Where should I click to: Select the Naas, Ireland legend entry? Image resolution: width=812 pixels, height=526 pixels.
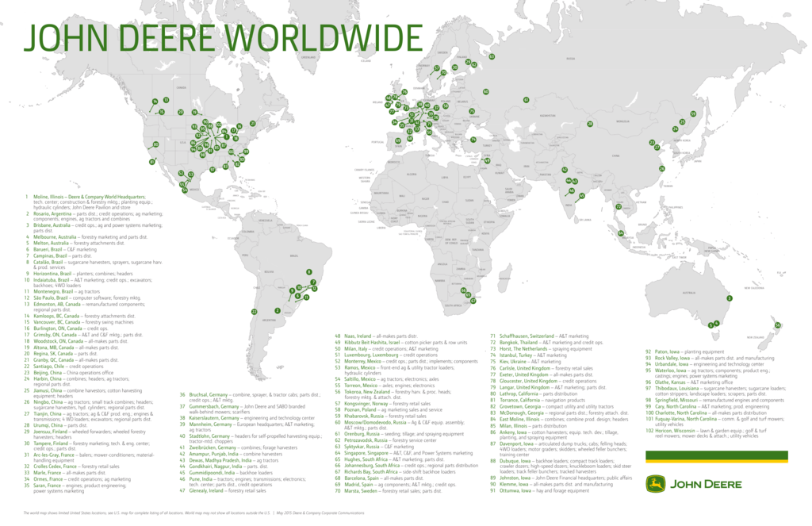[376, 336]
